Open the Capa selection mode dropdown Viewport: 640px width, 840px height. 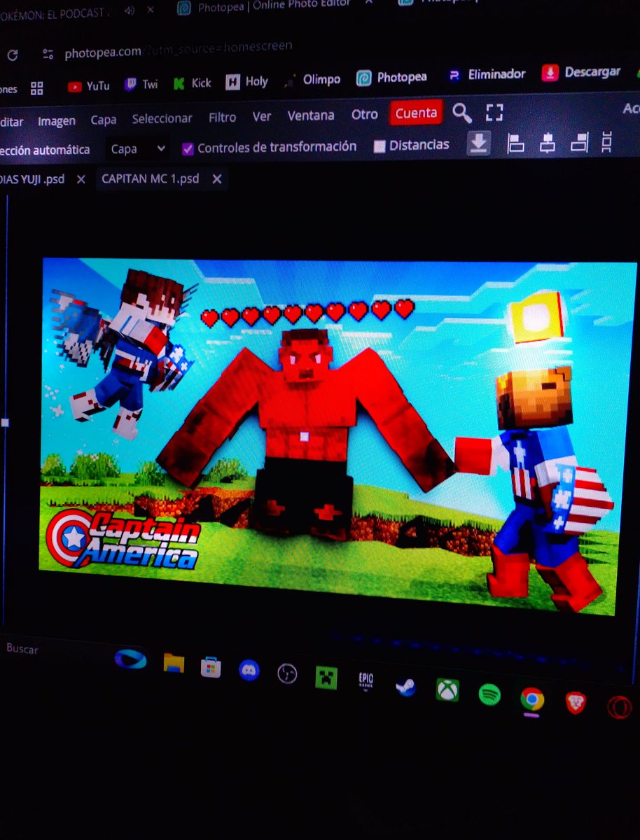point(137,148)
